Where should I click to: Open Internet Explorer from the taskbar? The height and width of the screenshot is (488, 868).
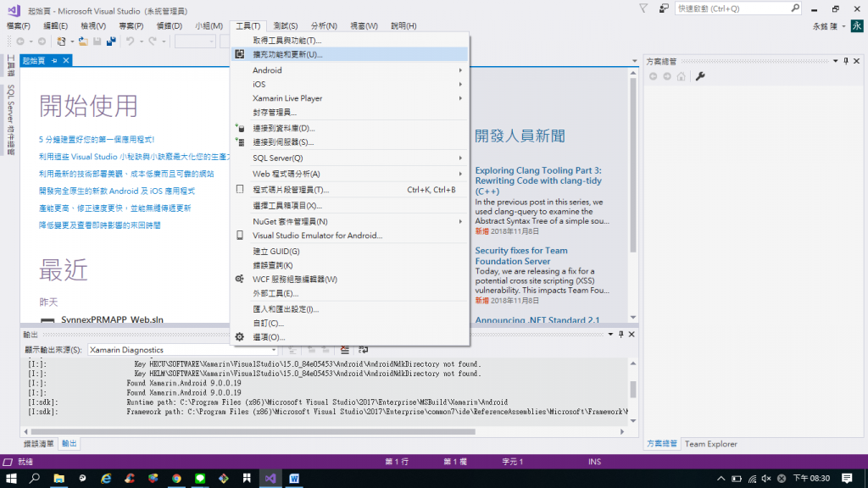[x=106, y=478]
